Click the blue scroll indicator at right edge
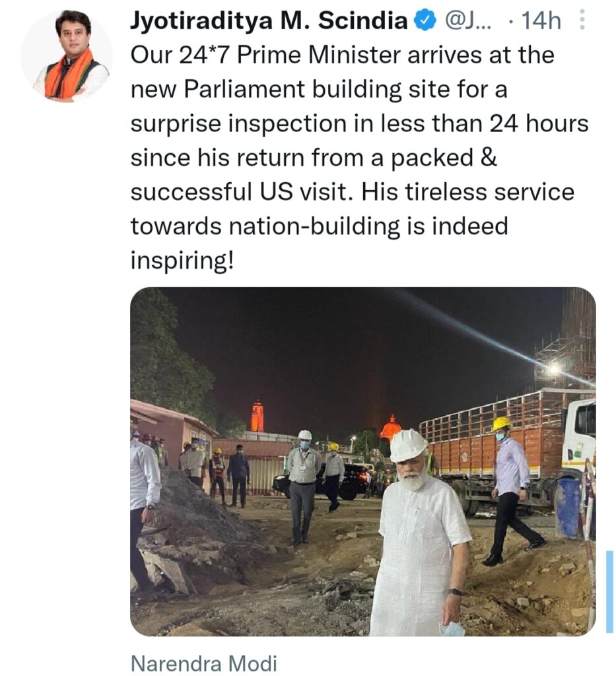This screenshot has height=676, width=616. [609, 591]
